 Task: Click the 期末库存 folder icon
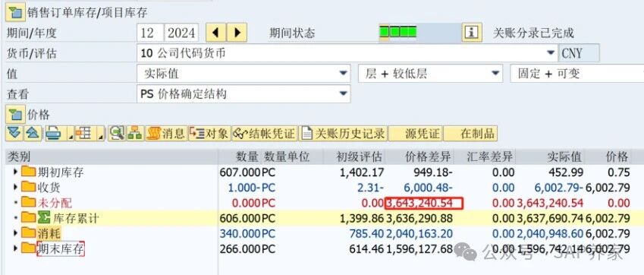coord(28,248)
